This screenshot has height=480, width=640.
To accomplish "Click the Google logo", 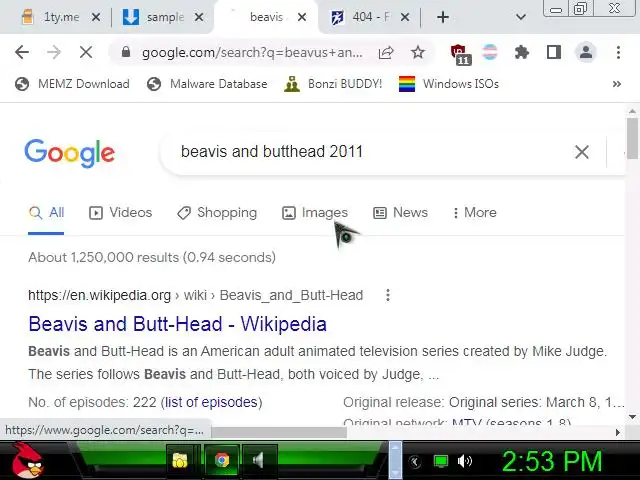I will point(70,153).
